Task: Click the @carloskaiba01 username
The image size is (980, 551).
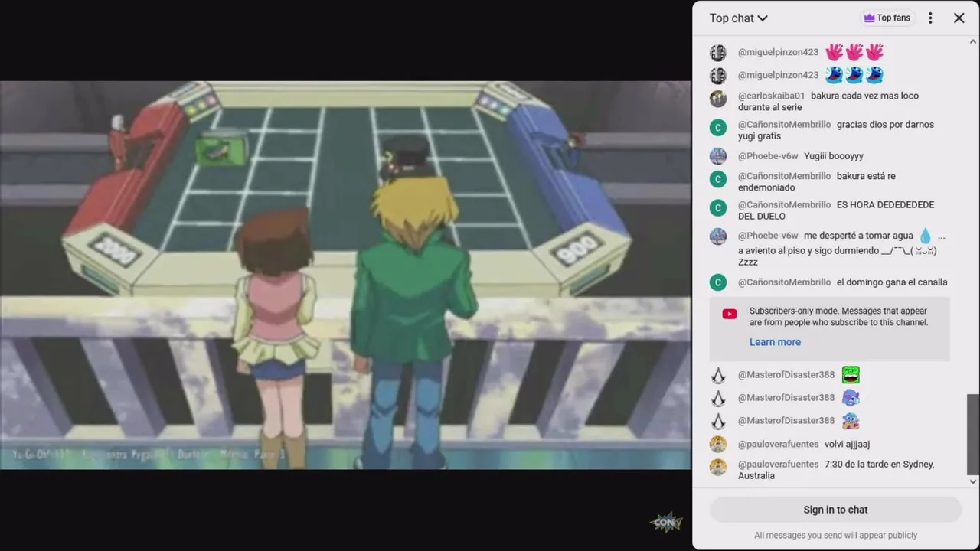Action: (771, 96)
